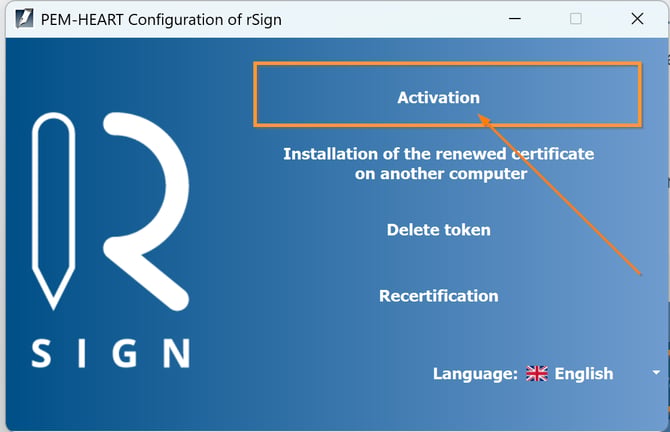
Task: Click the large R logo letter
Action: click(146, 212)
